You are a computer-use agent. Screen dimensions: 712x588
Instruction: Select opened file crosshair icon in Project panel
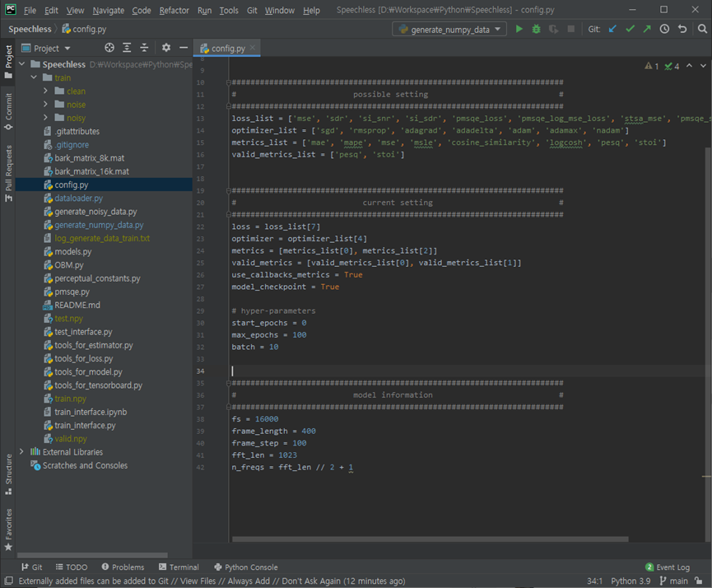click(109, 48)
